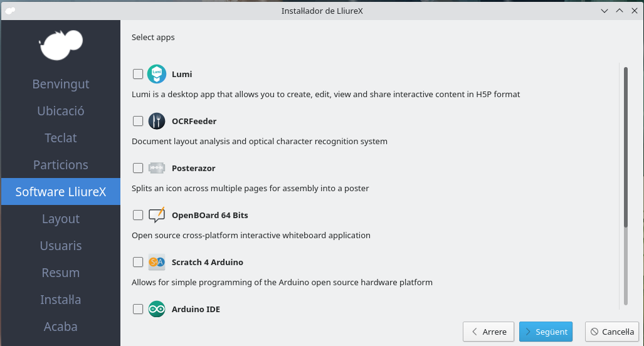Click the Cancel·la button
This screenshot has height=346, width=644.
pos(611,332)
